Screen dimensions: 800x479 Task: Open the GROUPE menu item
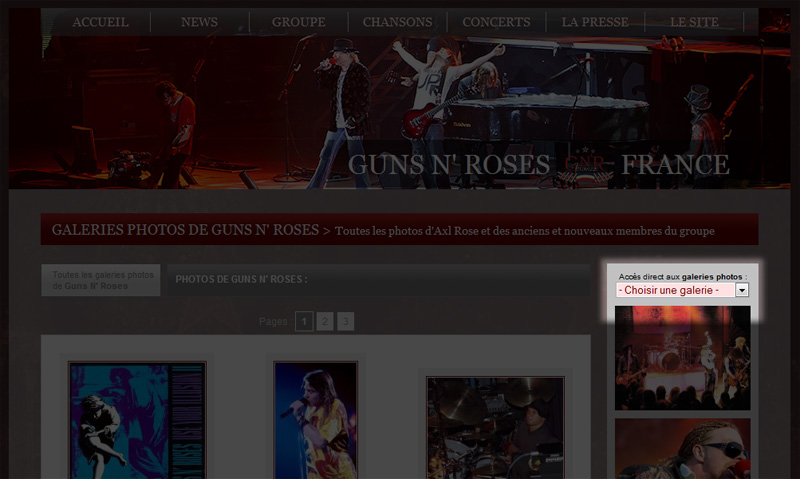tap(298, 22)
